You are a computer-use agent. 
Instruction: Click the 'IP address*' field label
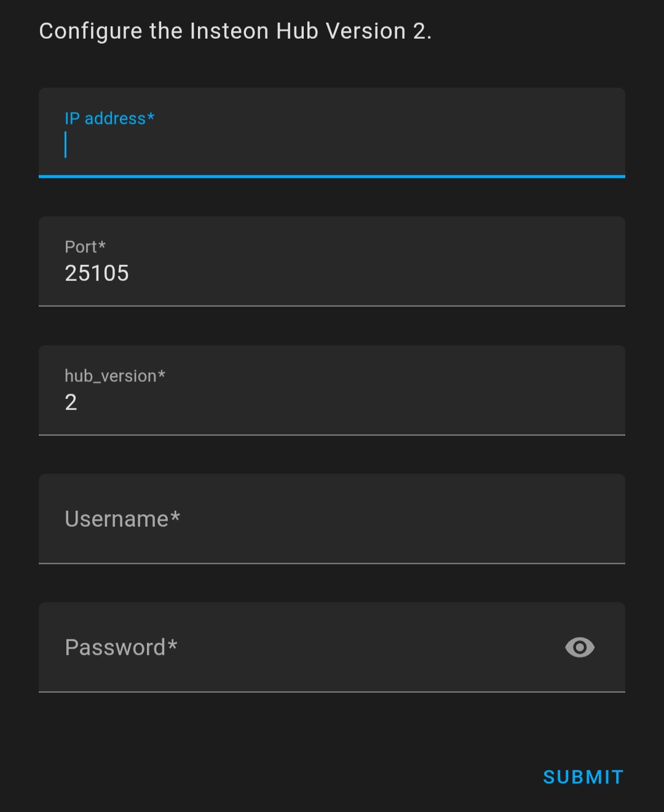(109, 118)
